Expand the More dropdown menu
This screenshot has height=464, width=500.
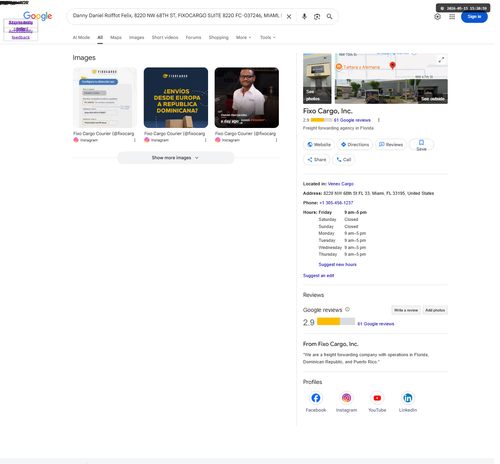click(243, 37)
